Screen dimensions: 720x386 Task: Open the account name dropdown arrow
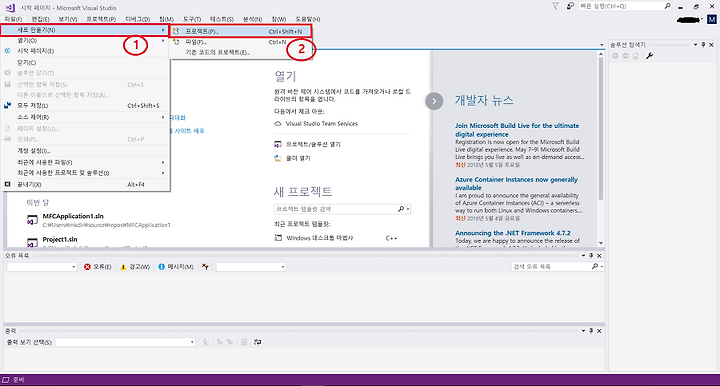(x=703, y=20)
